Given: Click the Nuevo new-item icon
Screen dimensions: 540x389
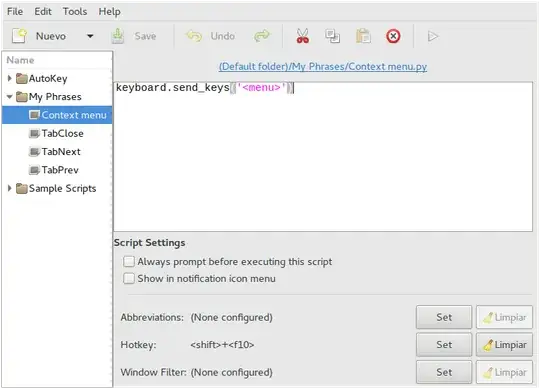Looking at the screenshot, I should click(19, 36).
